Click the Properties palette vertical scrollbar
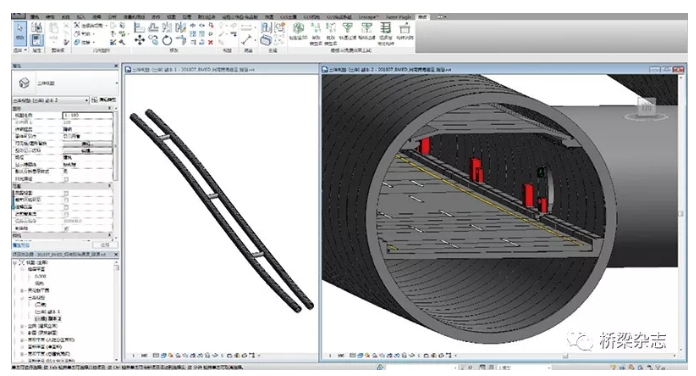The width and height of the screenshot is (696, 376). 116,146
